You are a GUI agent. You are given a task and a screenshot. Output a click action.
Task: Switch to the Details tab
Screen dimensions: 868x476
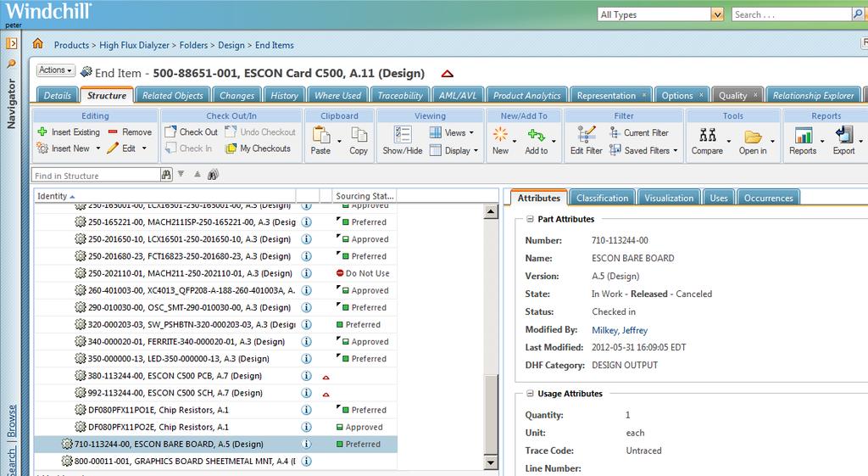(x=57, y=95)
